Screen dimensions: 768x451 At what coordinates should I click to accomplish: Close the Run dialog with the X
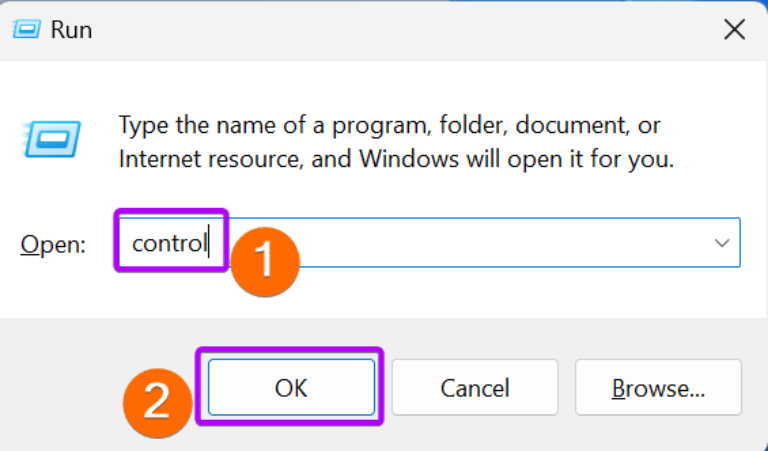click(734, 30)
